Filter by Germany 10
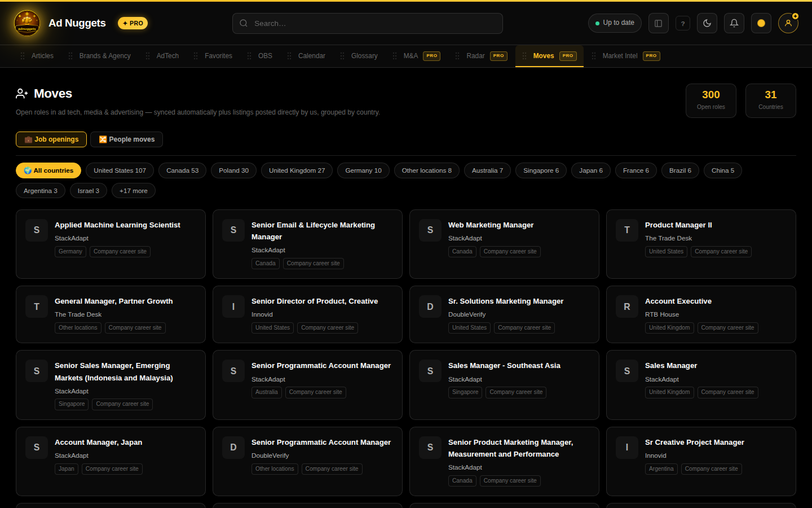 [x=363, y=170]
